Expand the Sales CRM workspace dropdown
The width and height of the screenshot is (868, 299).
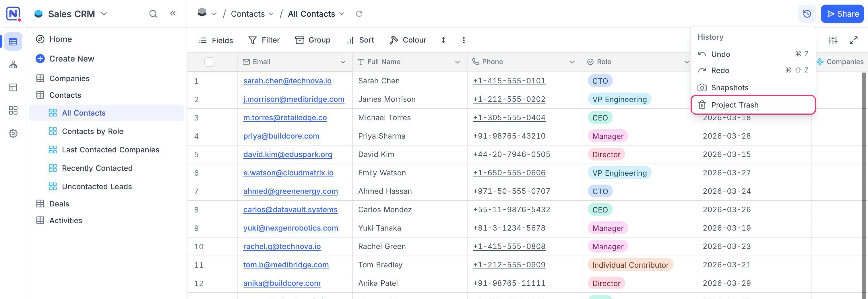[104, 14]
